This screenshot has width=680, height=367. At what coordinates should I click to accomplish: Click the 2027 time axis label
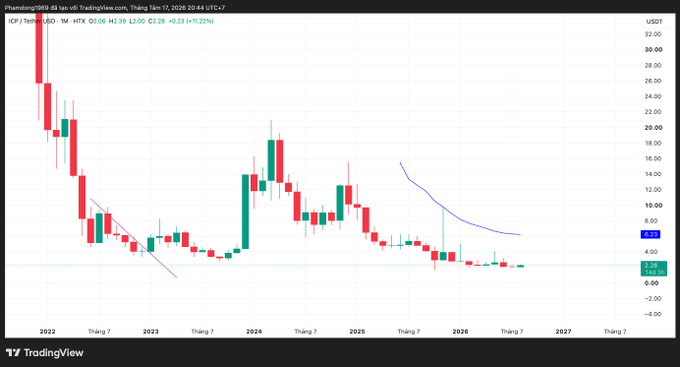(x=563, y=331)
